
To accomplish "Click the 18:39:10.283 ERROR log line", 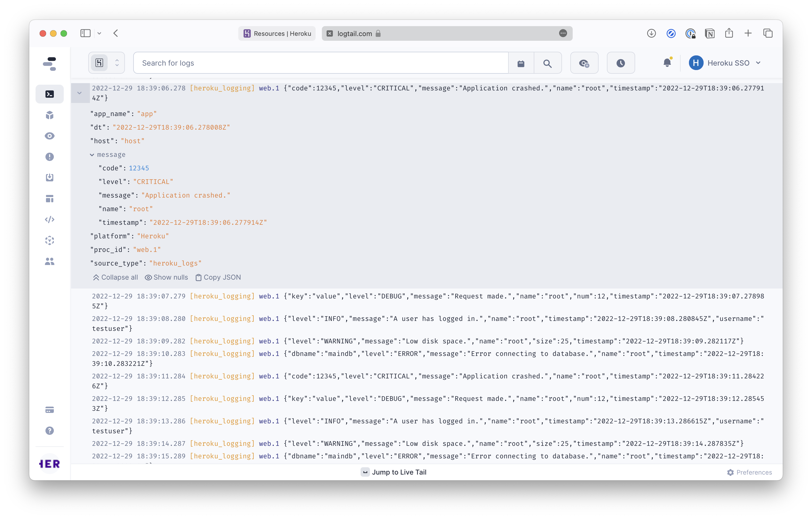I will (x=428, y=359).
